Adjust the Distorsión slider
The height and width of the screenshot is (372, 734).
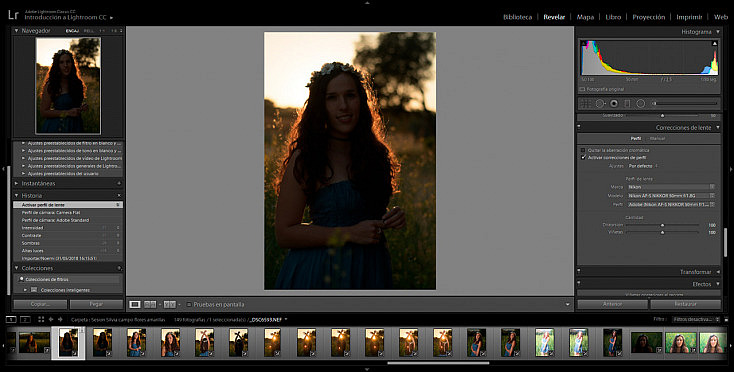(662, 225)
